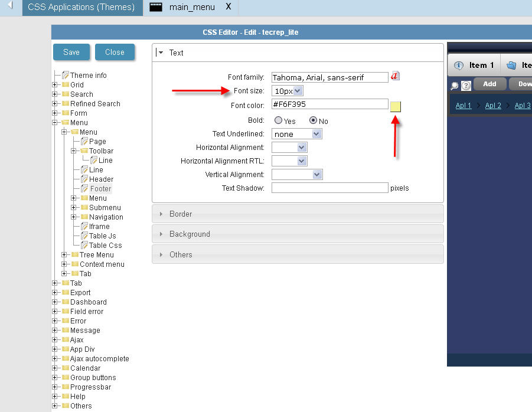
Task: Select the Table Css tree item
Action: pyautogui.click(x=105, y=246)
